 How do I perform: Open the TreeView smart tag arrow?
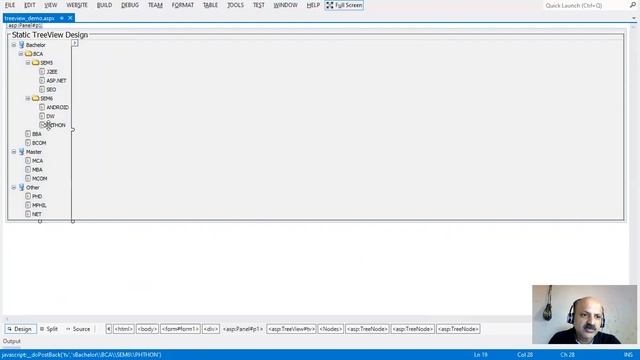point(75,43)
